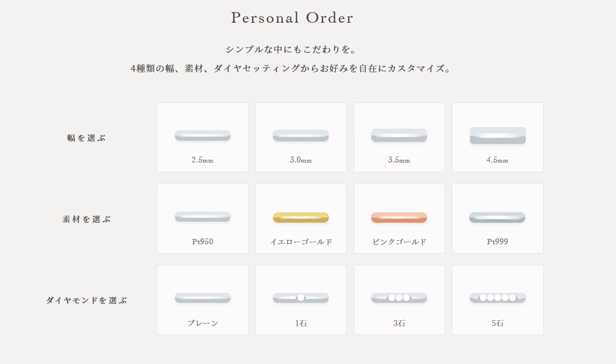Click the Personal Order heading

tap(292, 17)
